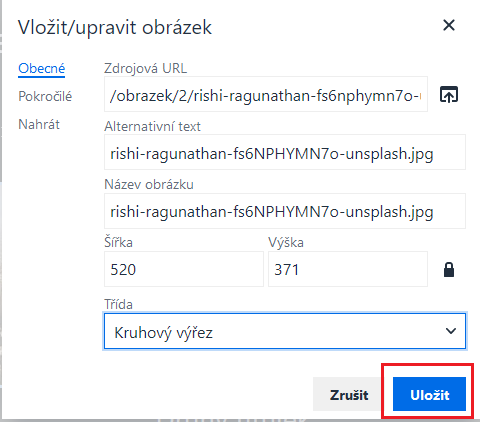Save with the Uložit button

[429, 394]
